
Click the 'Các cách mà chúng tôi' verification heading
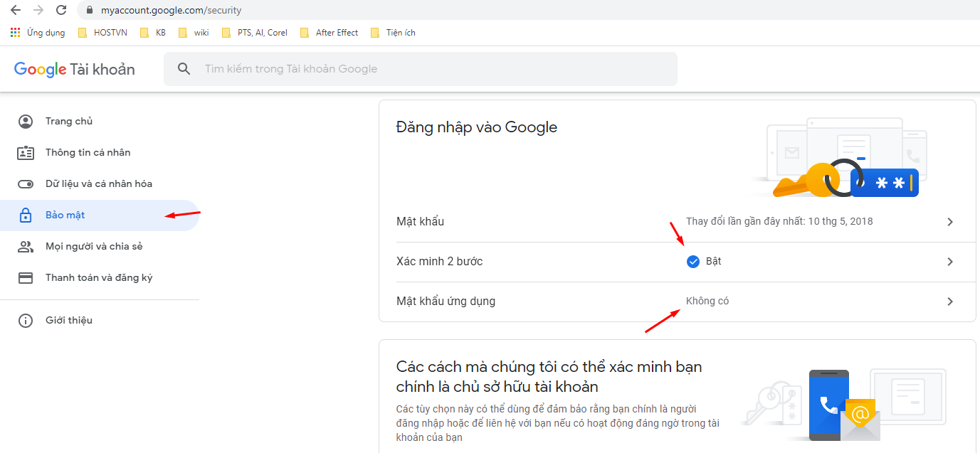549,377
